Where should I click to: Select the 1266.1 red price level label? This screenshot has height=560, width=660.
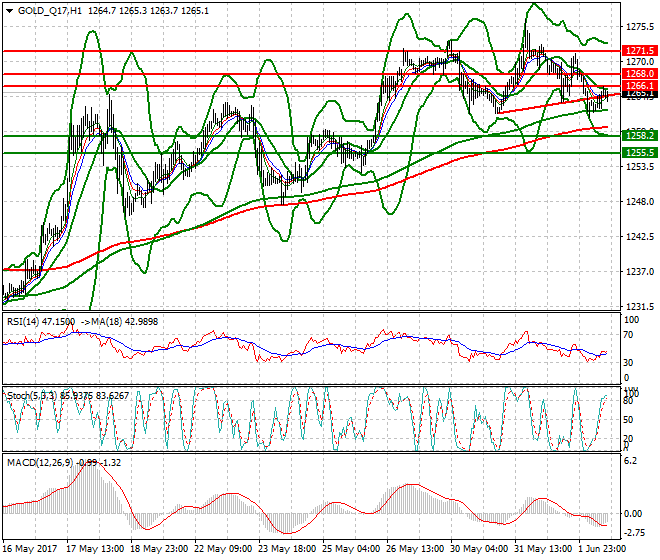640,86
